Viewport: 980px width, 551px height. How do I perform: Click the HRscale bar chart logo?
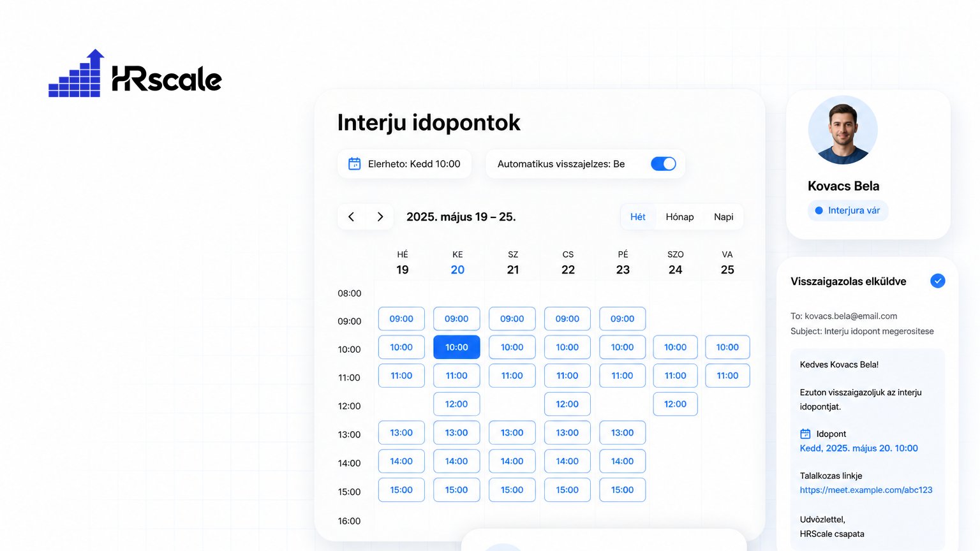76,73
